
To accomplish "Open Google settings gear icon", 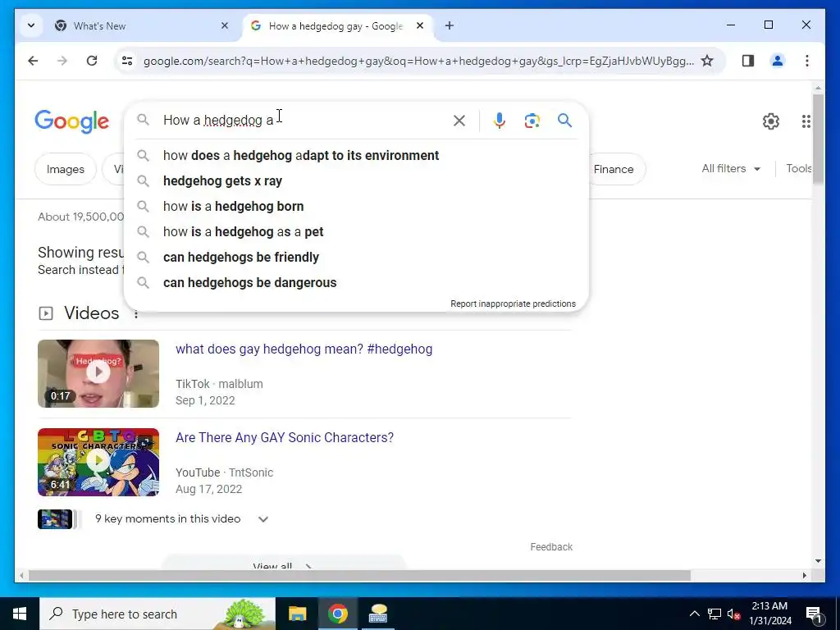I will point(771,121).
